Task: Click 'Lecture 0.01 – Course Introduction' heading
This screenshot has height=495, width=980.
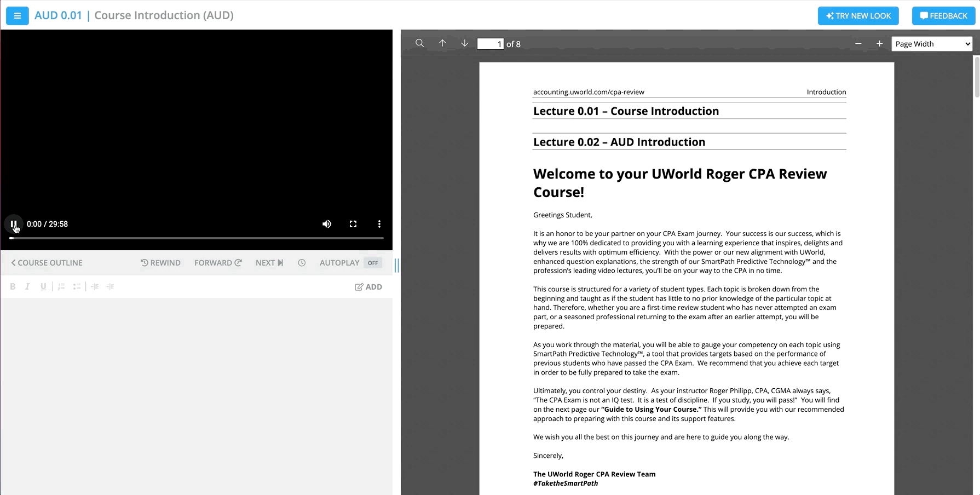Action: pyautogui.click(x=626, y=111)
